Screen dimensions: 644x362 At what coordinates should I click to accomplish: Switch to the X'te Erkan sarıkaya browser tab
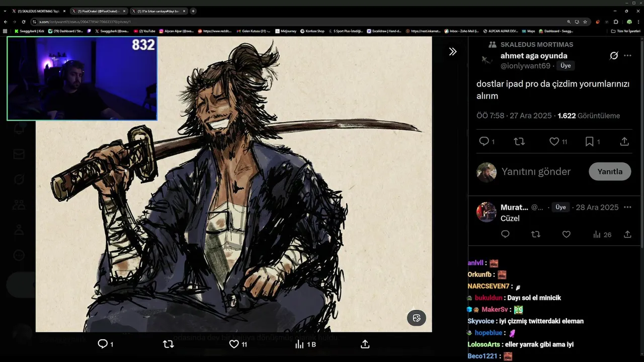pos(158,11)
